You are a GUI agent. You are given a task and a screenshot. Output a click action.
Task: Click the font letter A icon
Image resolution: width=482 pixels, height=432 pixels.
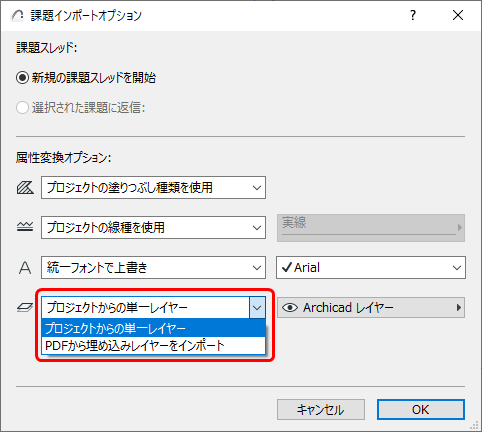click(x=25, y=268)
